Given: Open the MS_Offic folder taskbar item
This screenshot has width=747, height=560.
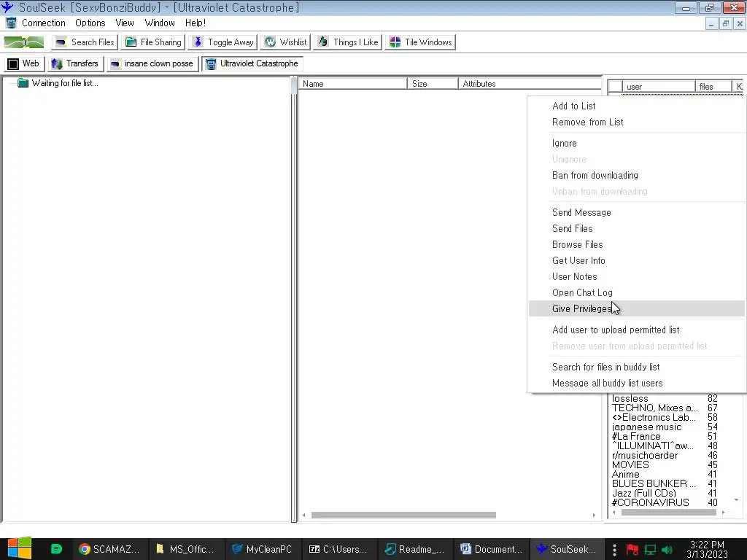Looking at the screenshot, I should click(185, 550).
